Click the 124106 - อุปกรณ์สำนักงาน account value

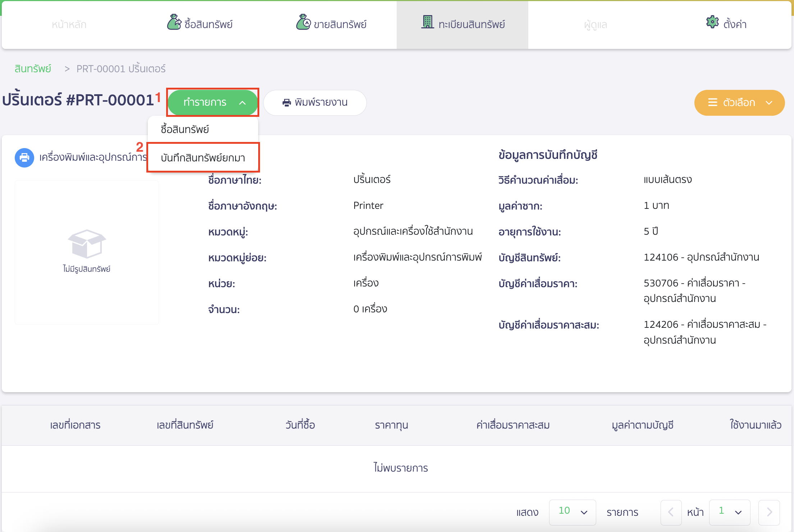coord(701,257)
